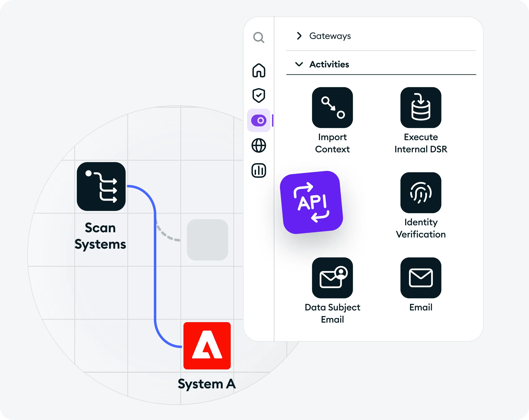This screenshot has width=529, height=420.
Task: Select the shield checkmark sidebar icon
Action: pos(259,95)
